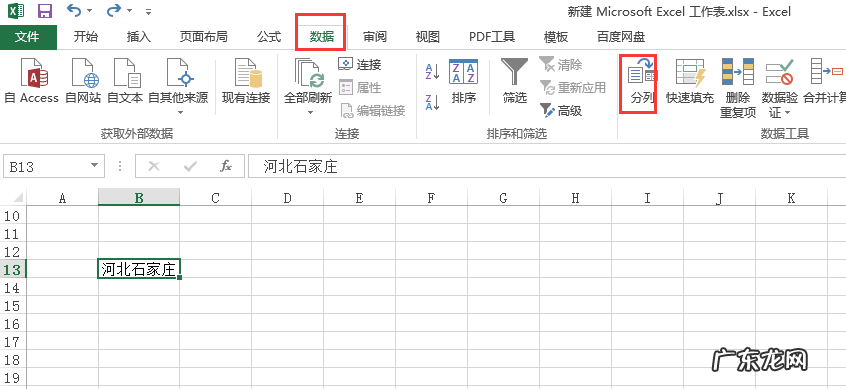Open the 模板 tab

(x=556, y=37)
